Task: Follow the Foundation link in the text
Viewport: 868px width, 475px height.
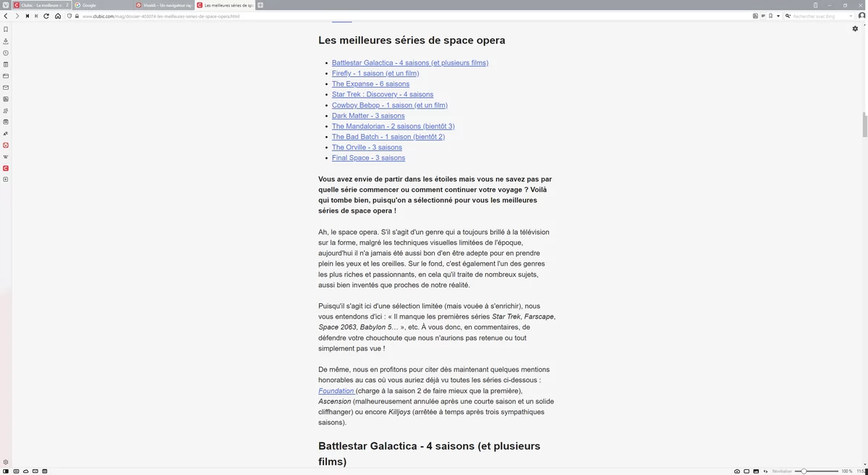Action: coord(336,391)
